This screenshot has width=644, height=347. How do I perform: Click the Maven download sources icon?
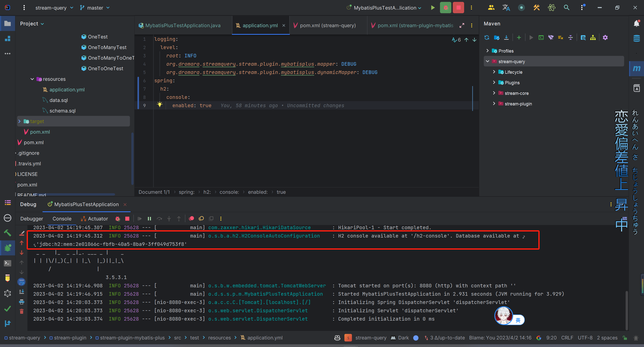point(506,37)
